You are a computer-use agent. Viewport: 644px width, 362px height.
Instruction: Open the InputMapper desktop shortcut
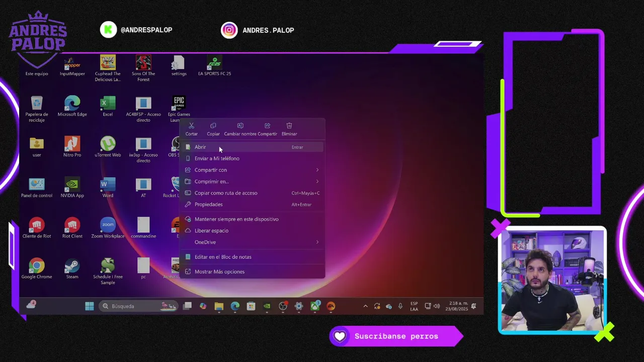72,66
